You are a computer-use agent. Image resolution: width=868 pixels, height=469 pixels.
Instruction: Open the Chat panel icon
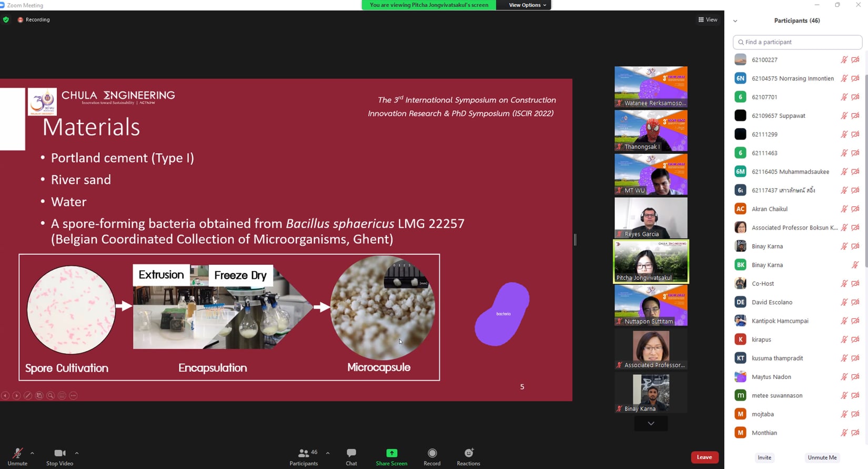click(351, 454)
